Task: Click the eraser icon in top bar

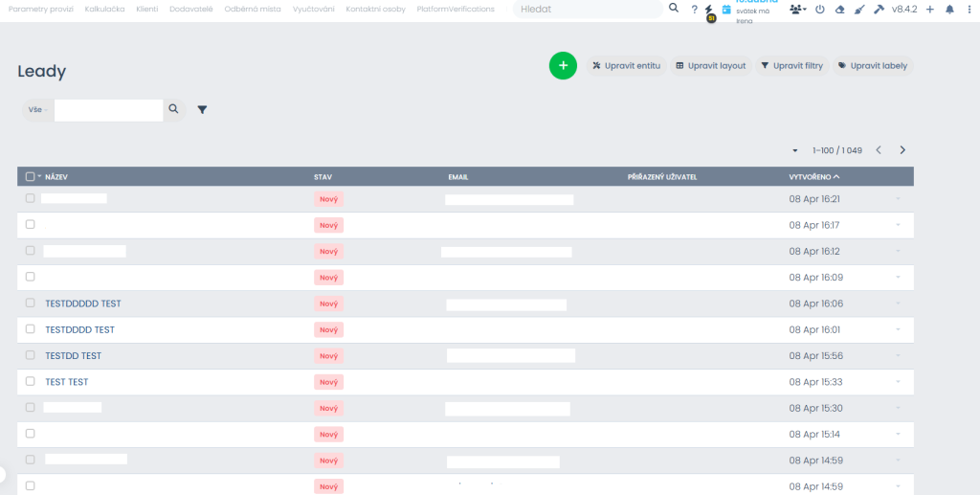Action: click(839, 9)
